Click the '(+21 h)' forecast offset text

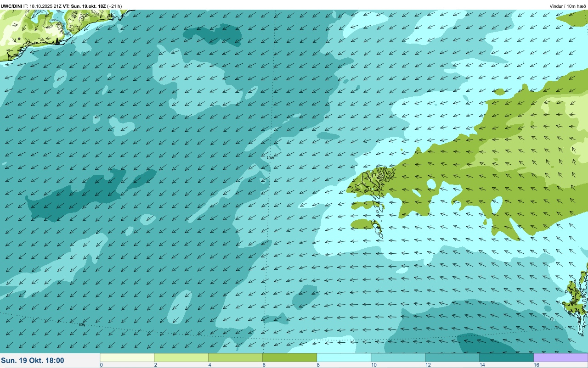tap(114, 6)
